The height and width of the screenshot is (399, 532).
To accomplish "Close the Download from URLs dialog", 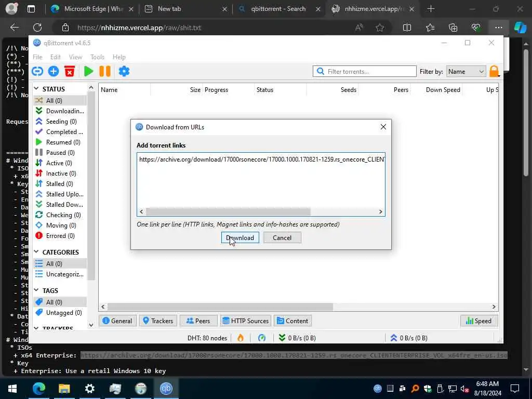I will 383,127.
